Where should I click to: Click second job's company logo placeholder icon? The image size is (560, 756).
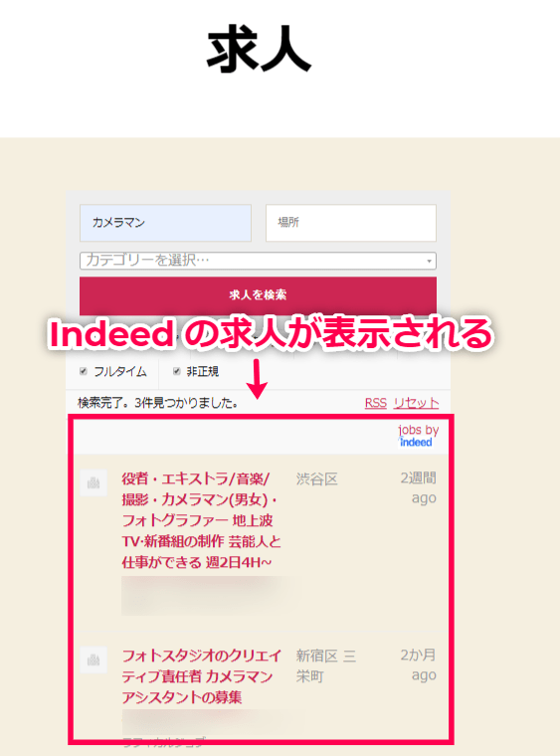coord(93,661)
